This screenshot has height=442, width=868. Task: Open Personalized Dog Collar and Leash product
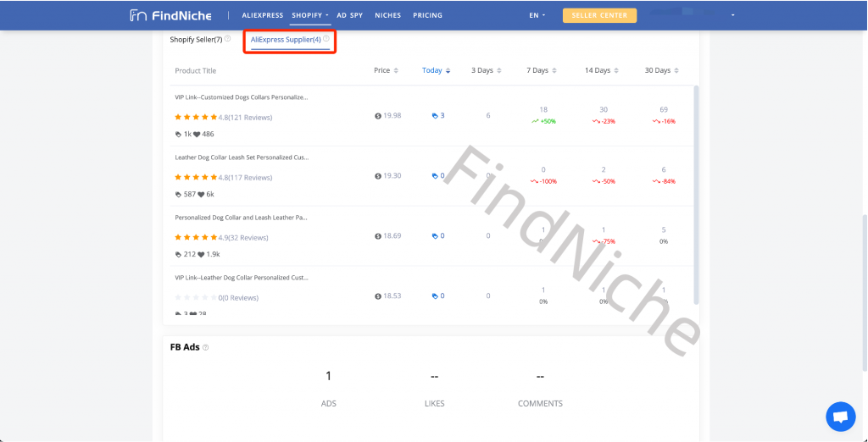[241, 218]
